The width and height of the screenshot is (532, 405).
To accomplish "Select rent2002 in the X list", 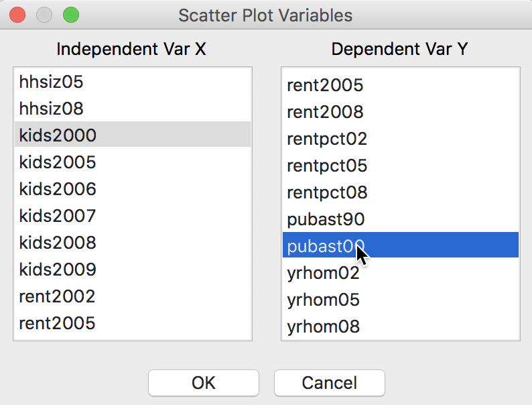I will tap(132, 296).
